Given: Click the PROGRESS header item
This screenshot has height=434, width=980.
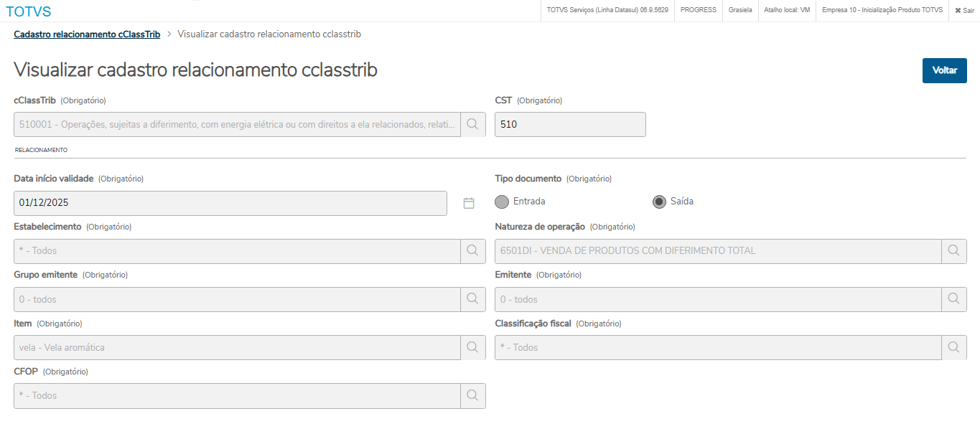Looking at the screenshot, I should (x=698, y=10).
